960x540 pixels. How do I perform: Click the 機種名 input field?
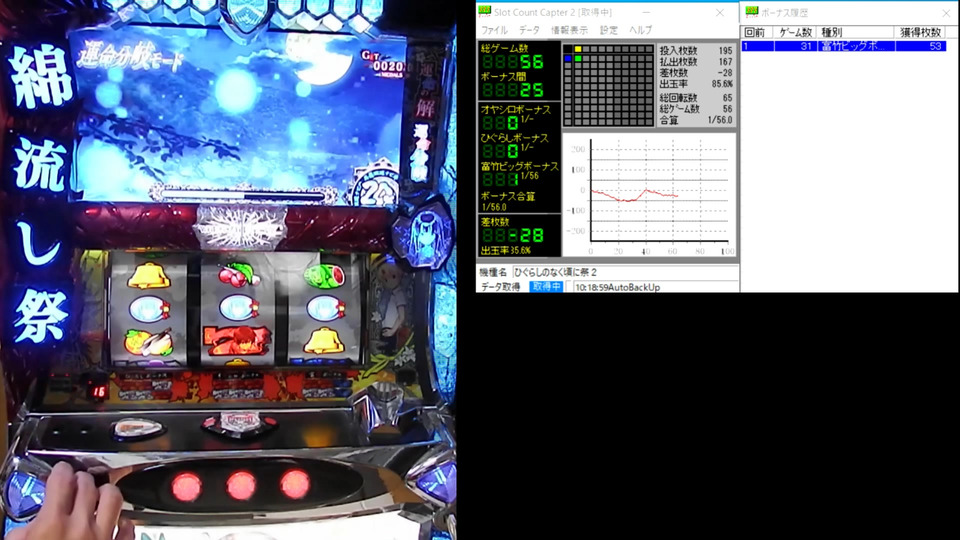click(624, 272)
